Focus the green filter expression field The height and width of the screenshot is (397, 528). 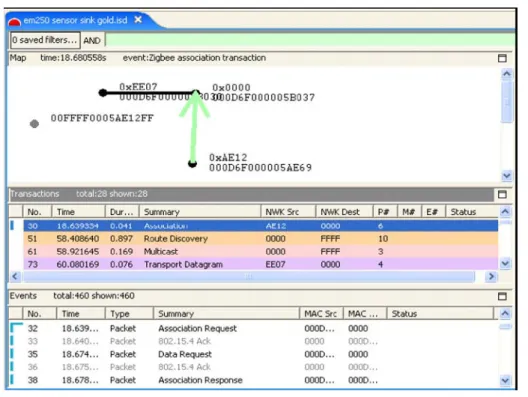[310, 40]
